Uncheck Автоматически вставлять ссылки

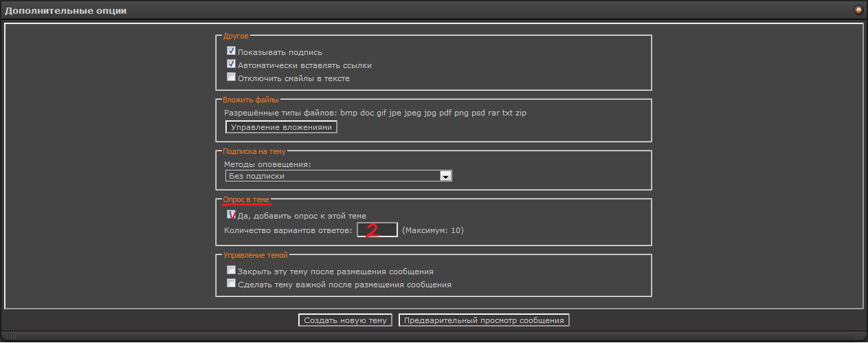[x=232, y=65]
